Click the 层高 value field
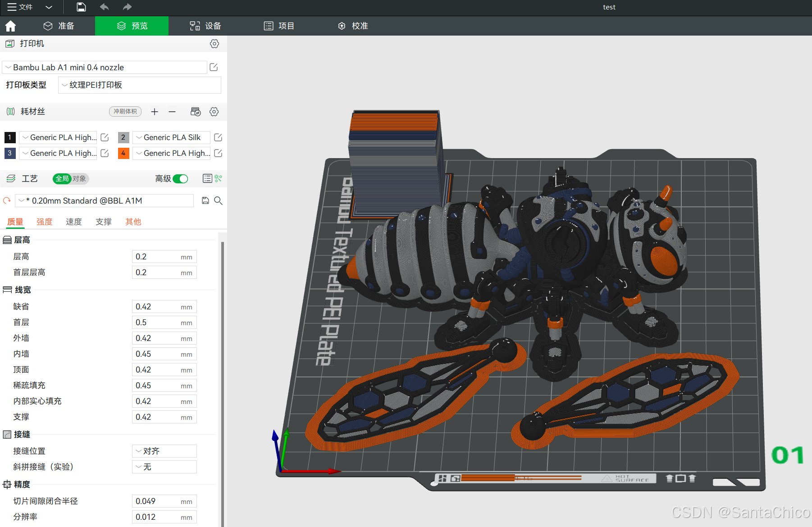 [x=164, y=257]
